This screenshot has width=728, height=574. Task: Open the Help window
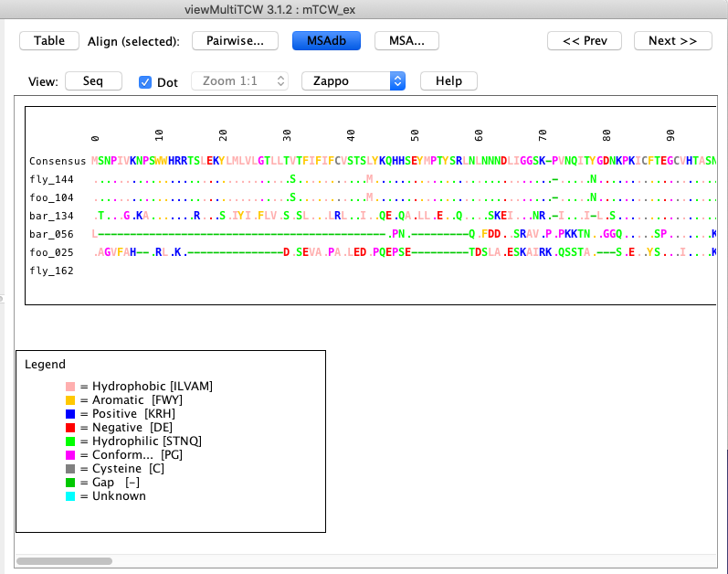(448, 81)
